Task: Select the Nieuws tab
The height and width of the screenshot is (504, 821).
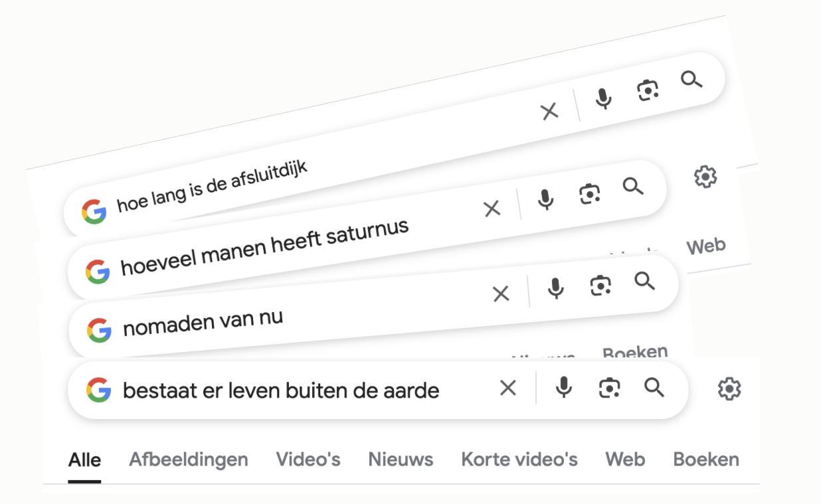Action: tap(401, 460)
